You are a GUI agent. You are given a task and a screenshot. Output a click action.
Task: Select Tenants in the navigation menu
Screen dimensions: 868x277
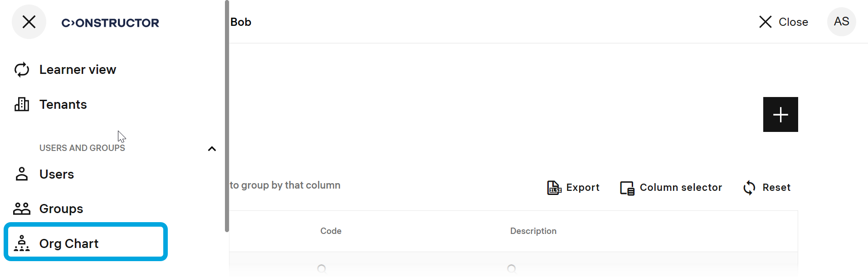pos(63,105)
